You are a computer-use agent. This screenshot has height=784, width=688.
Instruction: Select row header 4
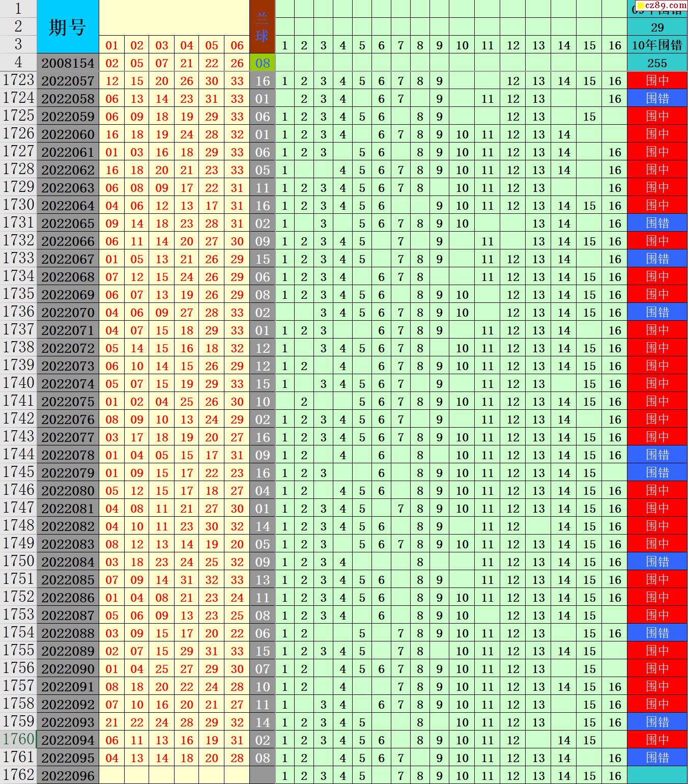(x=18, y=63)
